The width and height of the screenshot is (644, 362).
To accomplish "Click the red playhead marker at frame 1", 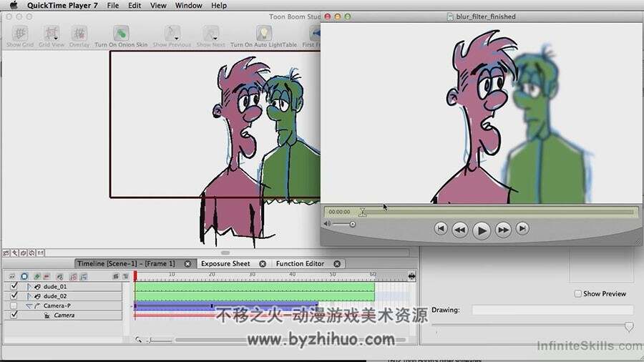I will point(135,276).
